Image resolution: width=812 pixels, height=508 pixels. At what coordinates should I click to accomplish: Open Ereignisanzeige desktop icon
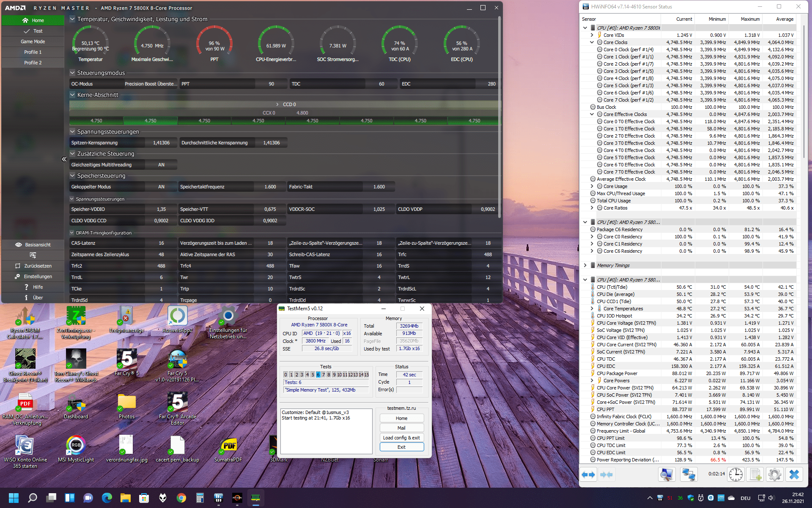coord(126,320)
